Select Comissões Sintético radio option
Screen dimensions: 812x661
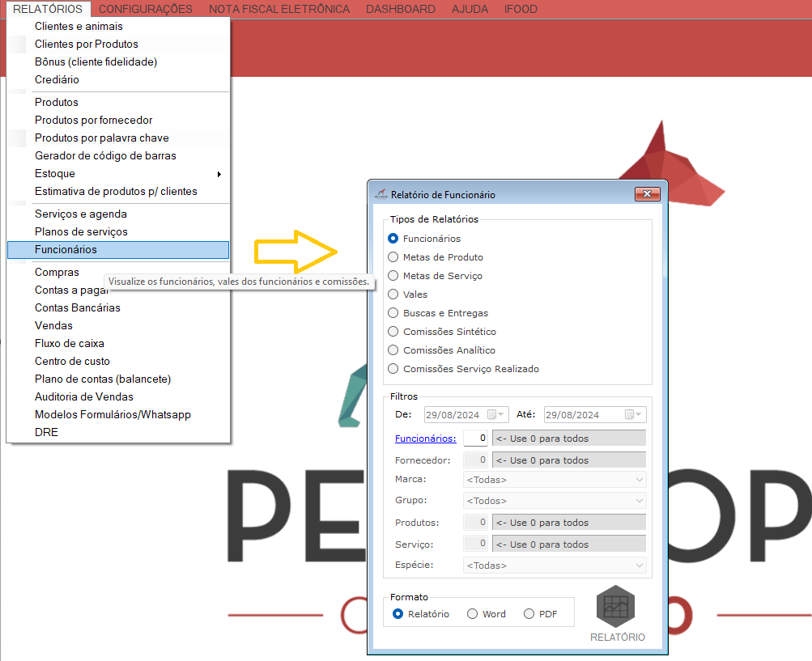[x=393, y=332]
